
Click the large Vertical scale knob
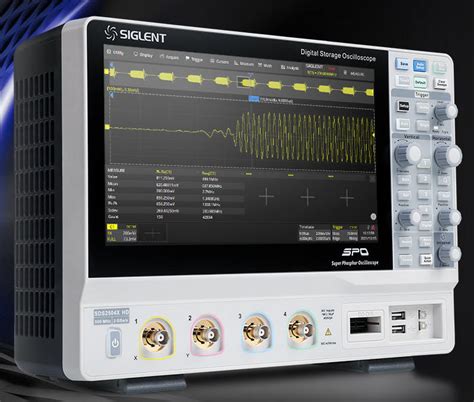point(407,154)
